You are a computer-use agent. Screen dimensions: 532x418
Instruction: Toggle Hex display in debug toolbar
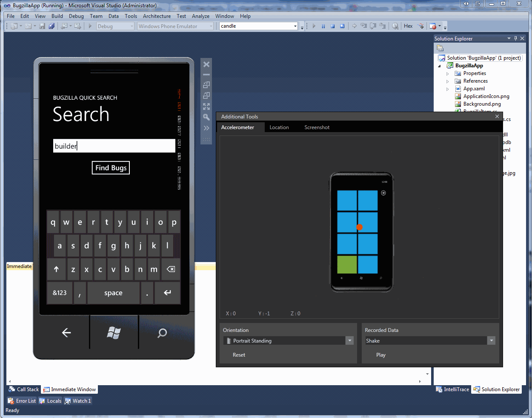coord(408,26)
